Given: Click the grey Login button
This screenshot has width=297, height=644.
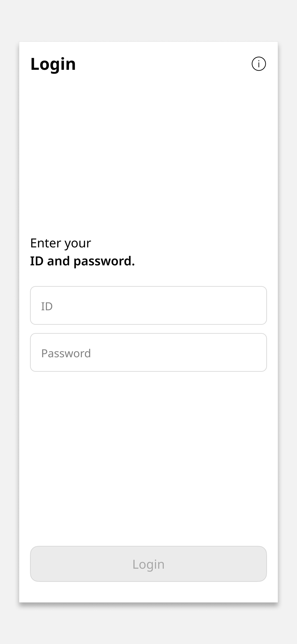Looking at the screenshot, I should 148,564.
